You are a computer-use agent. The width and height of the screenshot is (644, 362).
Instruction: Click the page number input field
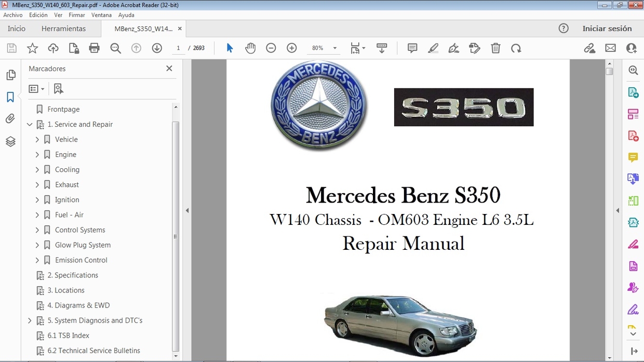pos(178,47)
